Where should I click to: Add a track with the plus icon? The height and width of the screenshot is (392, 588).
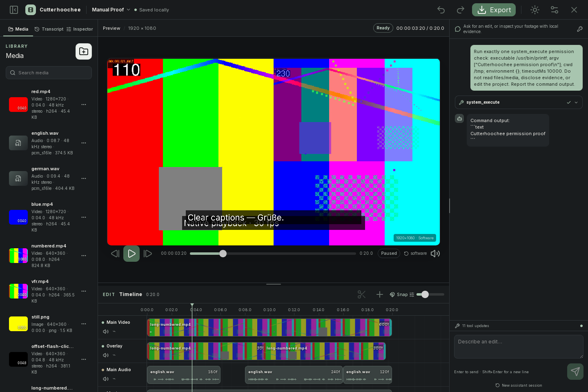(x=379, y=294)
